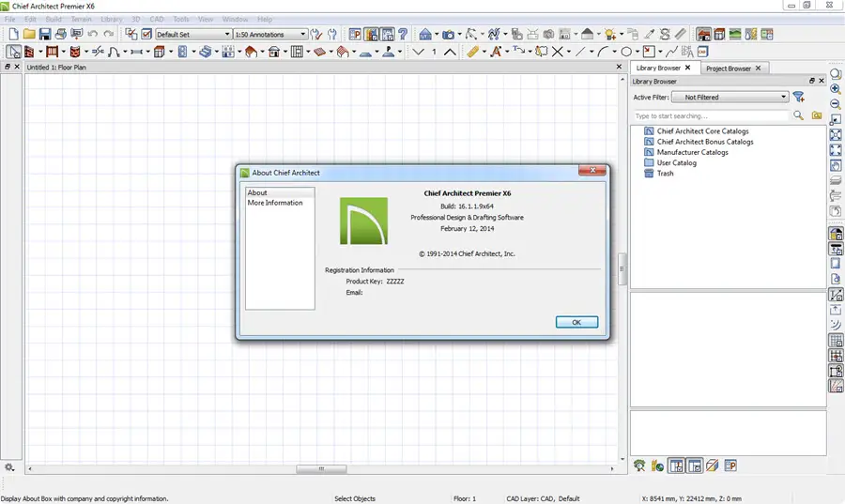Open the Default Set layer dropdown
The image size is (845, 504).
[x=192, y=35]
